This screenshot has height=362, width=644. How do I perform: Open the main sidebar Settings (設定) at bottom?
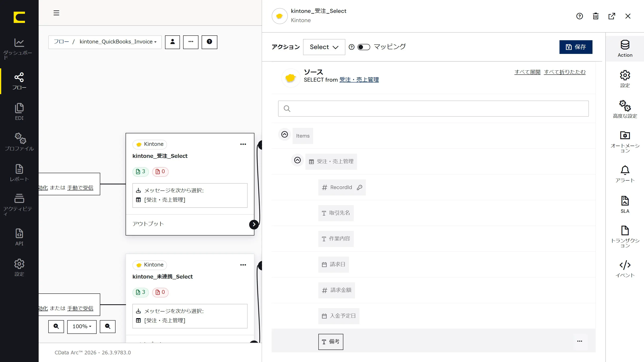click(19, 267)
